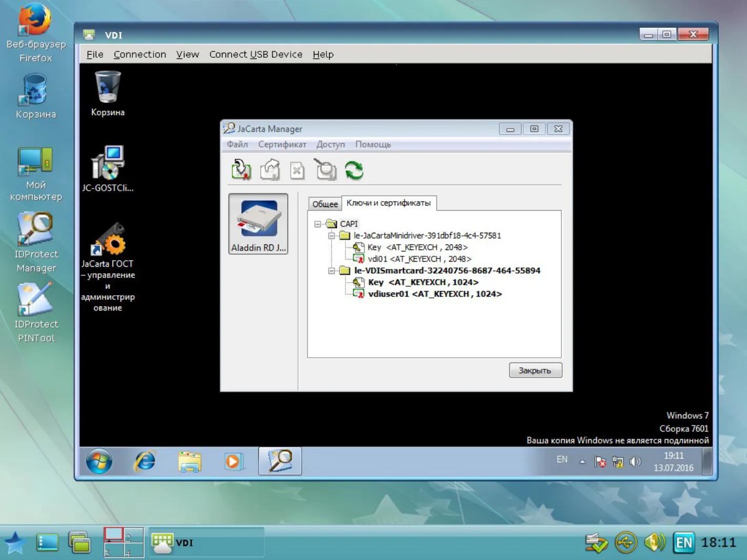747x560 pixels.
Task: Switch to the Общее tab
Action: [x=325, y=204]
